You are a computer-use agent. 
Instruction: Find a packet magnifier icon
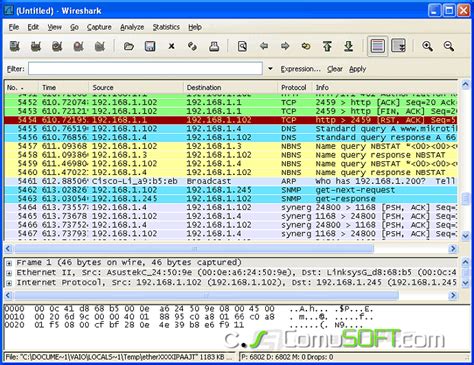242,46
